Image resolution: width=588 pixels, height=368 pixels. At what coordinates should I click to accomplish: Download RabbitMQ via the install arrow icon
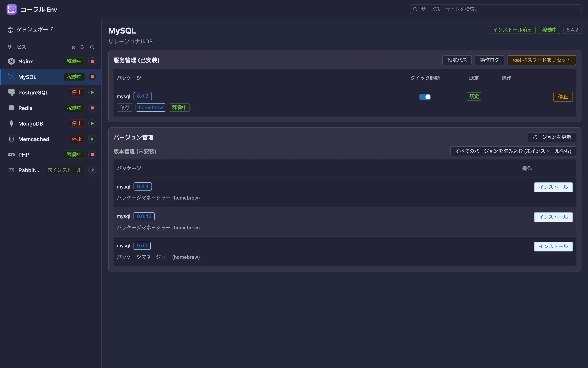92,170
